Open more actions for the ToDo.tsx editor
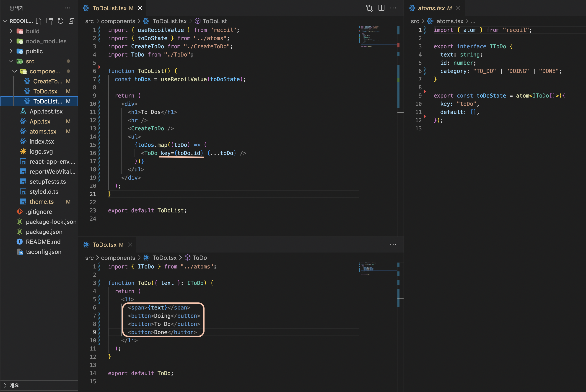586x392 pixels. point(393,245)
